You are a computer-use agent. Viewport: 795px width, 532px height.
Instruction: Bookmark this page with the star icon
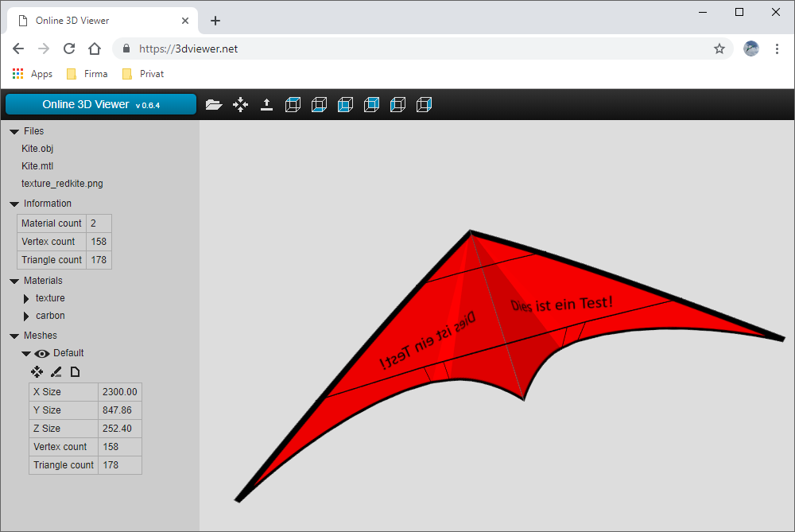[719, 49]
